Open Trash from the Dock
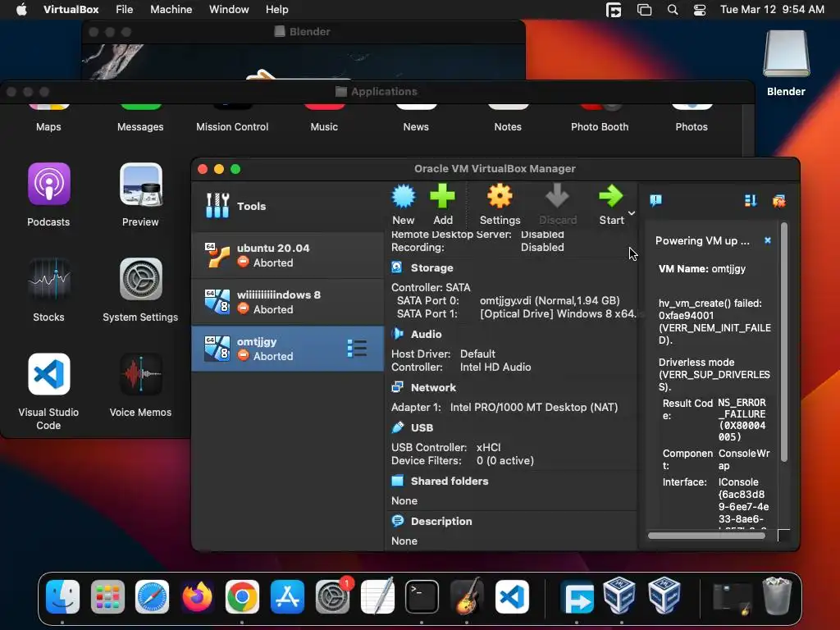Image resolution: width=840 pixels, height=630 pixels. [777, 596]
